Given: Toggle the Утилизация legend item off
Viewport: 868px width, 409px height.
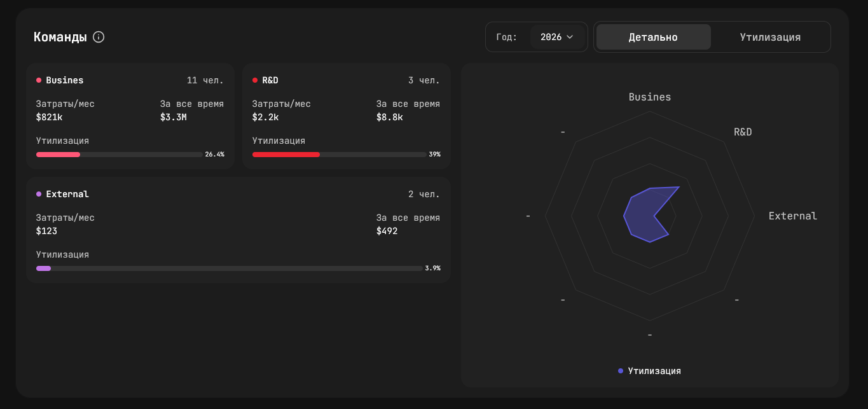Looking at the screenshot, I should [x=648, y=371].
